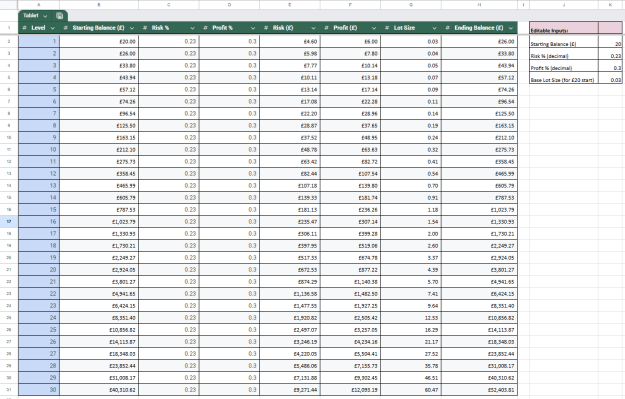Click the Ending Balance (£) header text
The image size is (625, 399).
pos(479,28)
